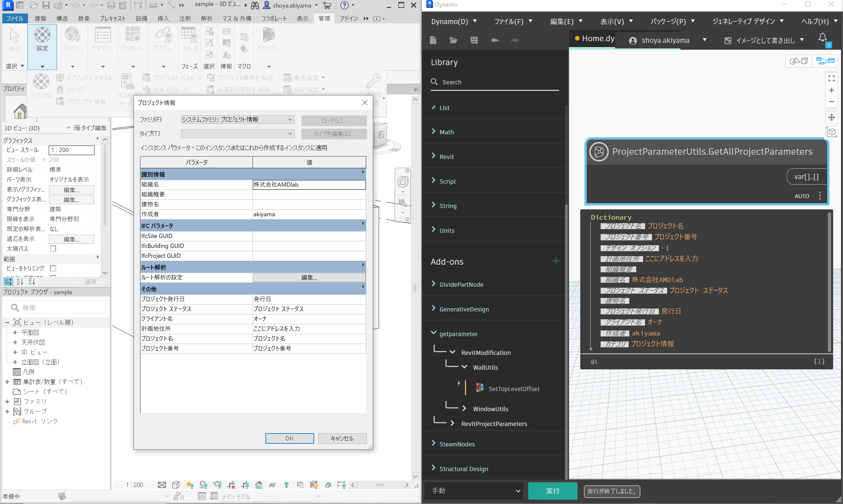The image size is (843, 504).
Task: Click OK in プロジェクト情報 dialog
Action: point(289,438)
